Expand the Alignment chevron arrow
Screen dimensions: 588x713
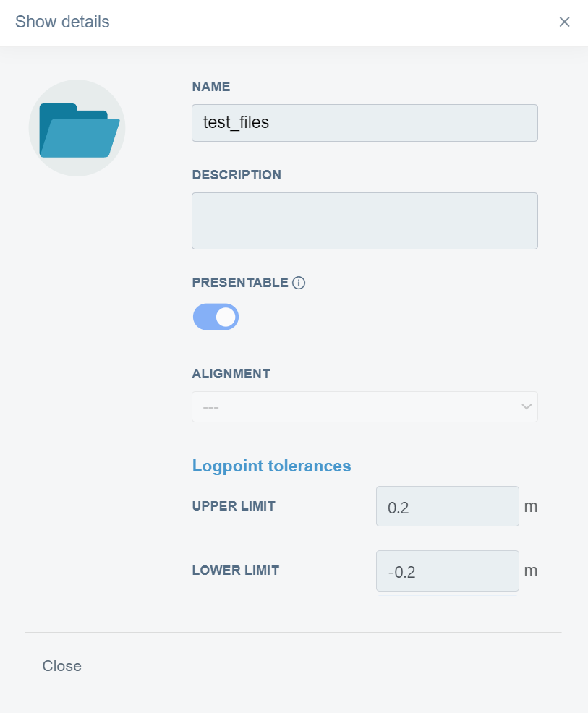pos(527,407)
